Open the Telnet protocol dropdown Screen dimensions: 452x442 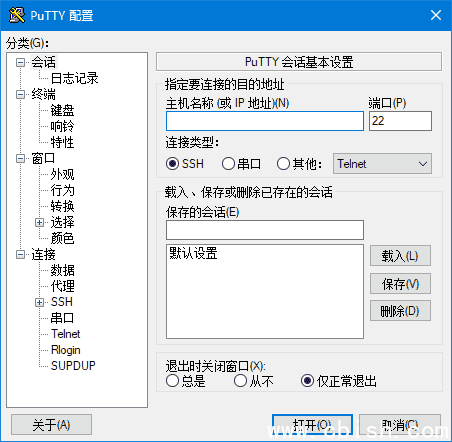click(382, 164)
